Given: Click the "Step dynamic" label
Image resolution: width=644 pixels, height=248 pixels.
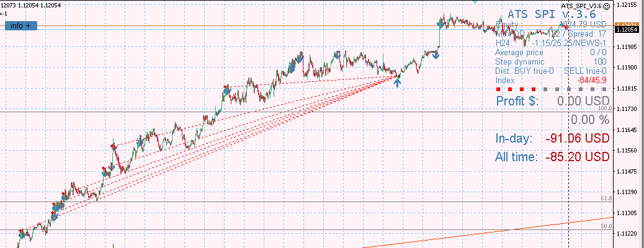Looking at the screenshot, I should (x=516, y=62).
